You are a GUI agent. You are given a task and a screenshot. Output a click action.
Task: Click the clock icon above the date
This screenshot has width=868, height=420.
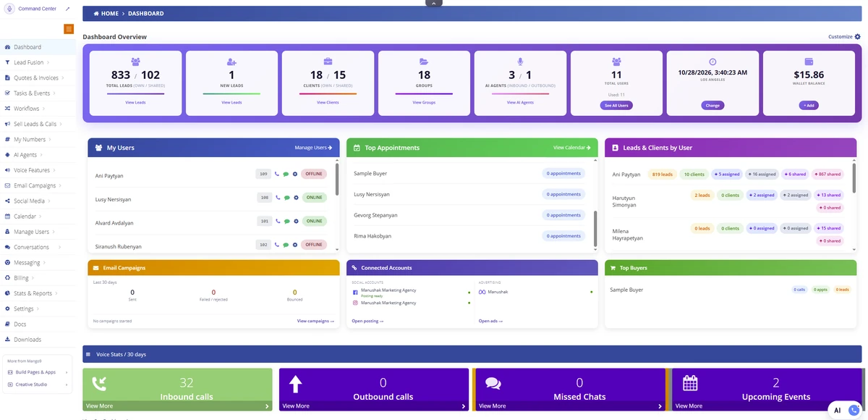point(712,62)
